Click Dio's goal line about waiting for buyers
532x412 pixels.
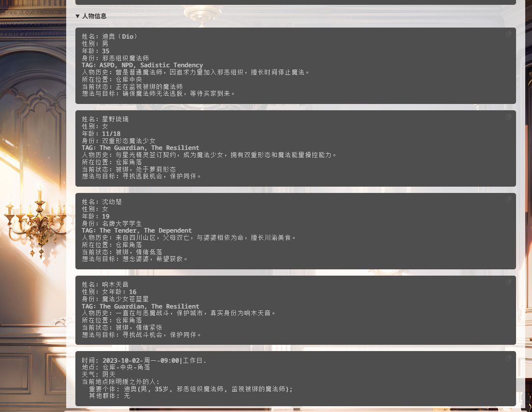158,93
